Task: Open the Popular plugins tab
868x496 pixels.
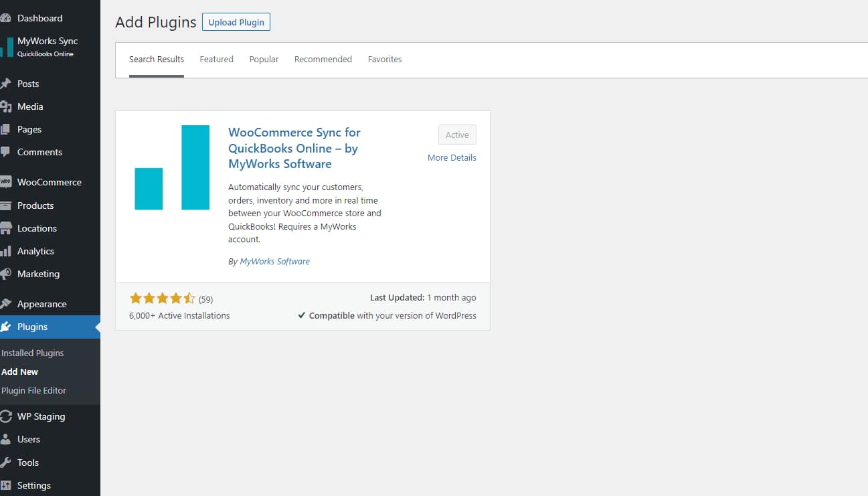Action: click(264, 59)
